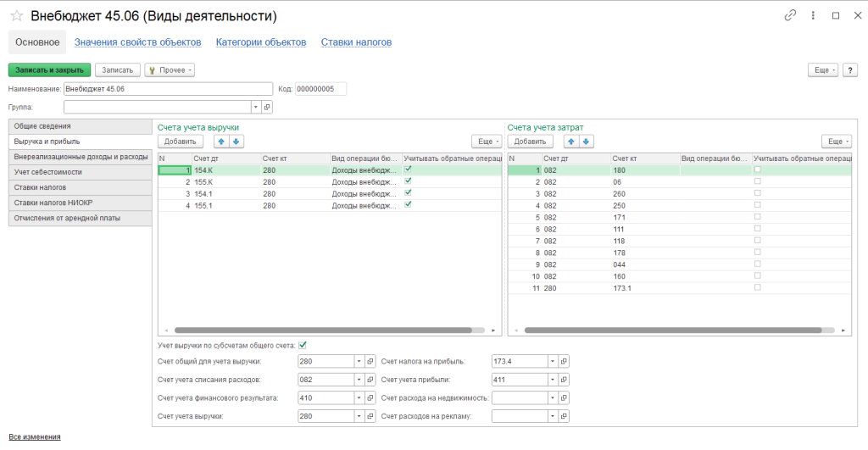Click Записать и закрыть button
The height and width of the screenshot is (450, 868).
click(49, 70)
